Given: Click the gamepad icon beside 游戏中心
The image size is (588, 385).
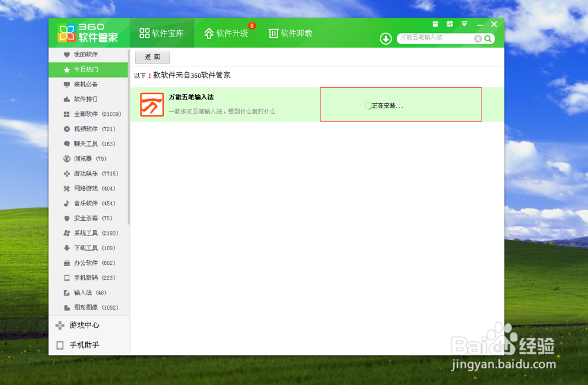Looking at the screenshot, I should click(60, 326).
